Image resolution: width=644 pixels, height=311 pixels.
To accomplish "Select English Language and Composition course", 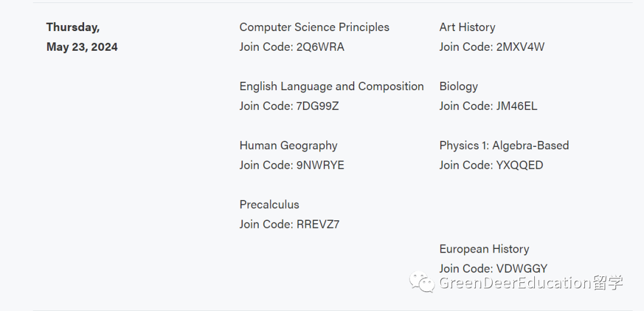I will coord(332,87).
